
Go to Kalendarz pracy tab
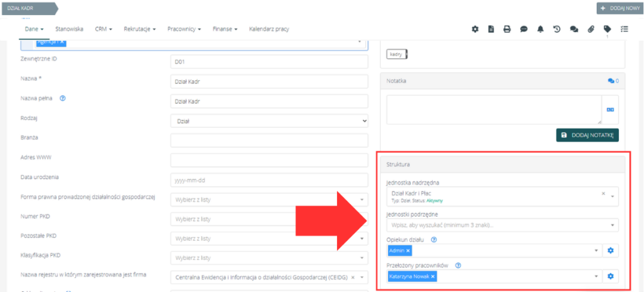(x=269, y=29)
